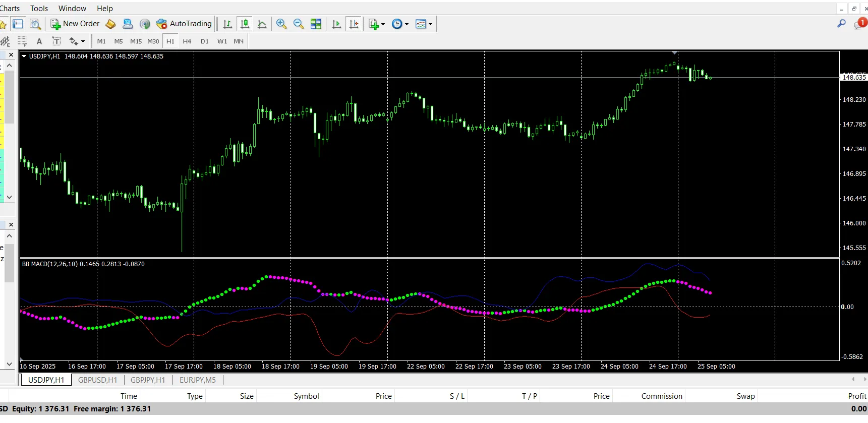Screen dimensions: 868x423
Task: Tile chart windows with grid icon
Action: [x=316, y=24]
